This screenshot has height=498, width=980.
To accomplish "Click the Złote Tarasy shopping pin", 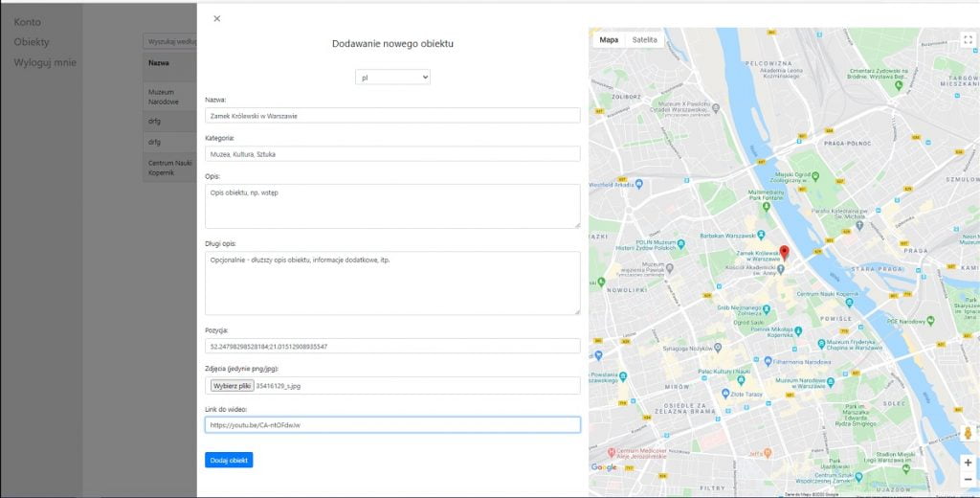I will pos(725,394).
